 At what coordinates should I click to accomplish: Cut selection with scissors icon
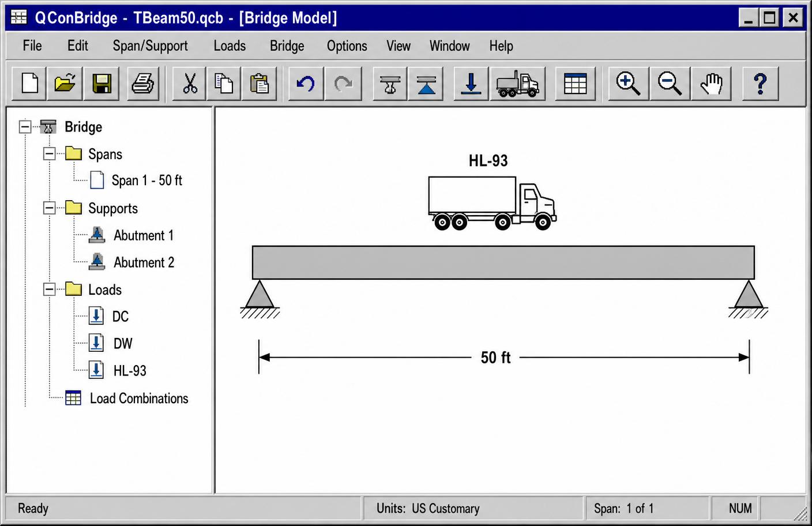click(189, 84)
